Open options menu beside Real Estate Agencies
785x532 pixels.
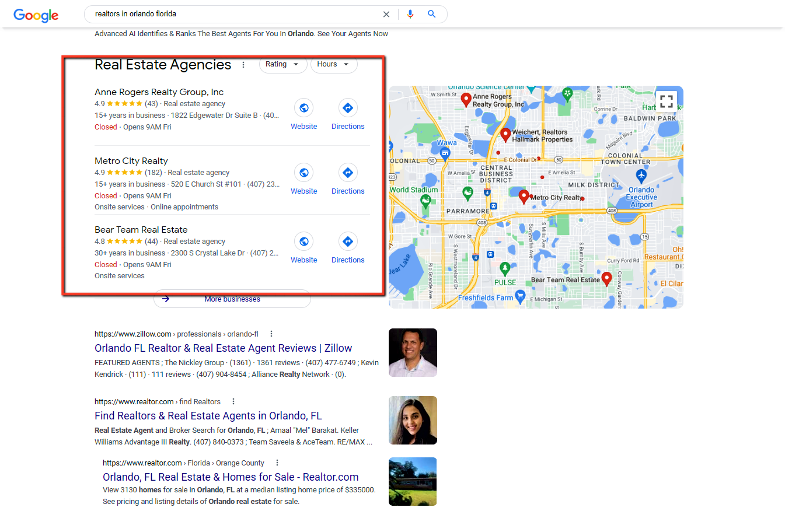coord(243,65)
